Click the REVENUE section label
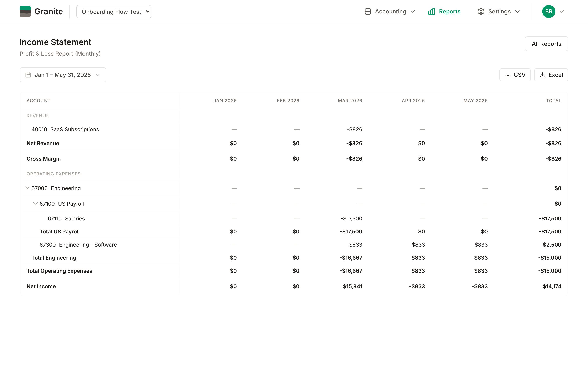The height and width of the screenshot is (368, 588). click(38, 116)
